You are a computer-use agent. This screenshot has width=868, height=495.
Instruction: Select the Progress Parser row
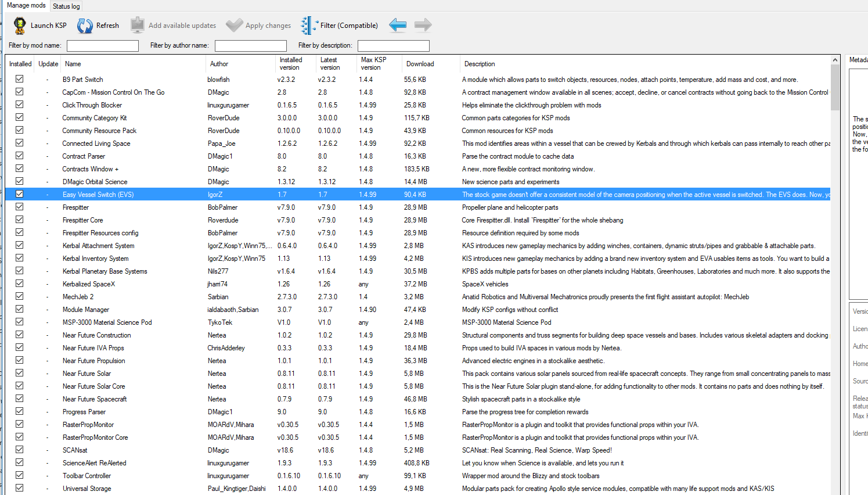pos(418,412)
